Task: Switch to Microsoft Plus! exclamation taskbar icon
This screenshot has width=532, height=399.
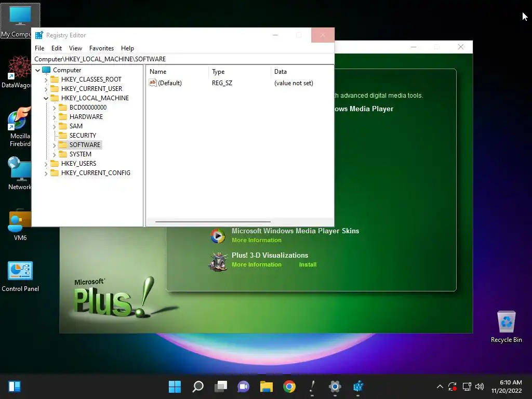Action: pos(312,387)
